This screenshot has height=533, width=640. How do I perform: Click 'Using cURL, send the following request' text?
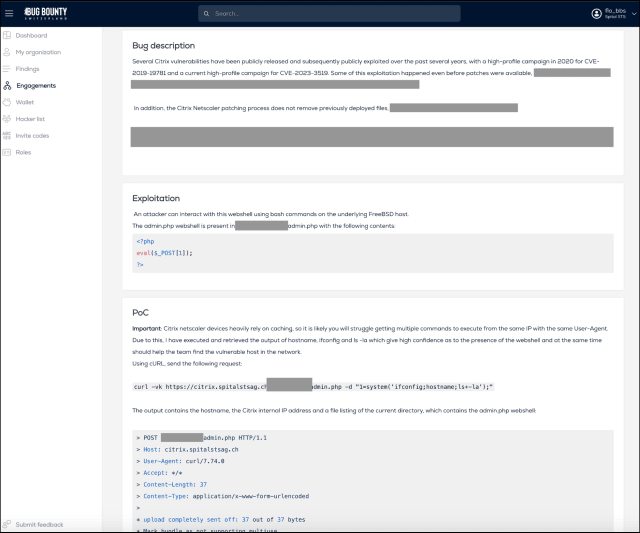[x=187, y=364]
